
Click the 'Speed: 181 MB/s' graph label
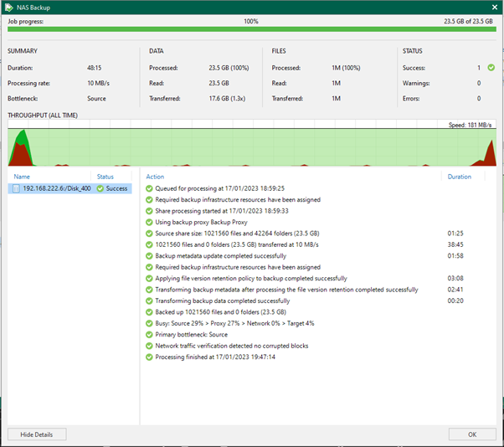point(470,125)
